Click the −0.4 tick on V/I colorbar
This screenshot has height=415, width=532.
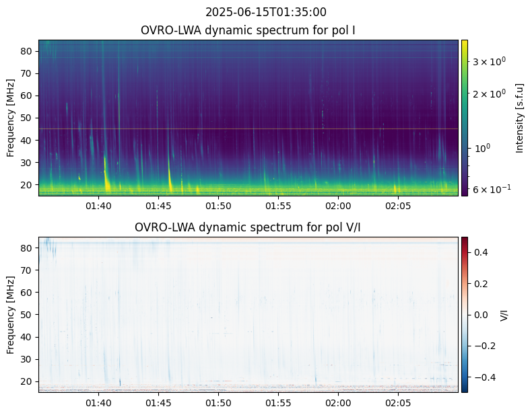click(x=482, y=377)
